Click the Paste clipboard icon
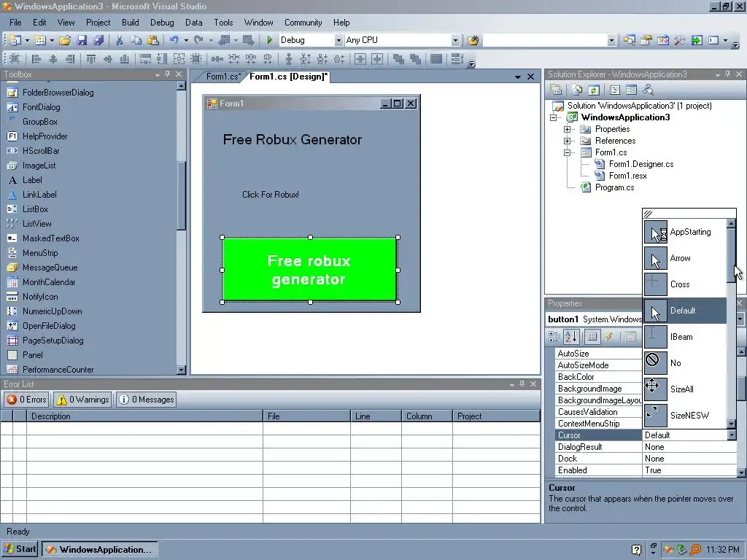Image resolution: width=747 pixels, height=560 pixels. click(152, 41)
